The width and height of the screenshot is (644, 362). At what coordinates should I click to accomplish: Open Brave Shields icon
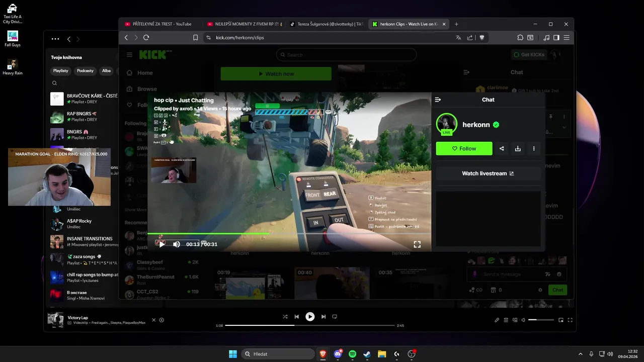point(481,38)
